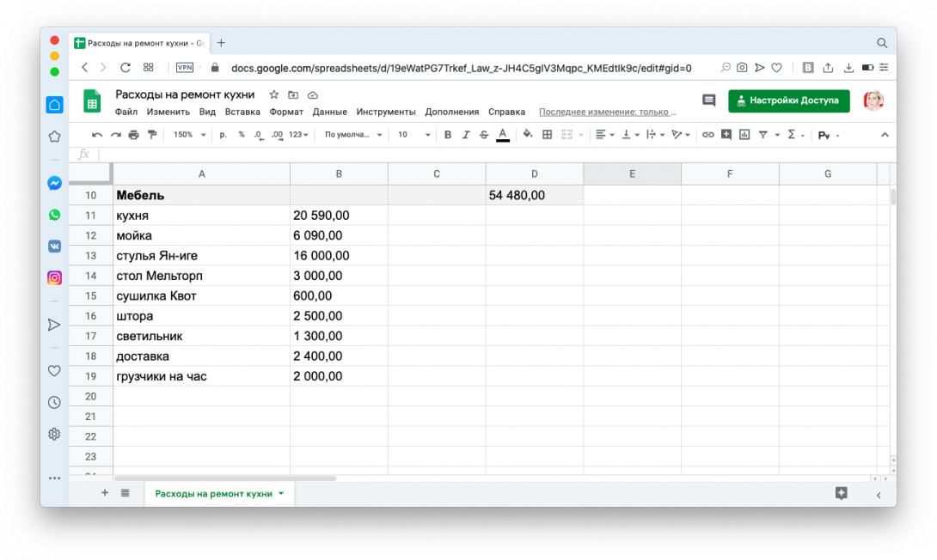The image size is (937, 560).
Task: Select cell D10 containing 54 480,00
Action: pos(534,196)
